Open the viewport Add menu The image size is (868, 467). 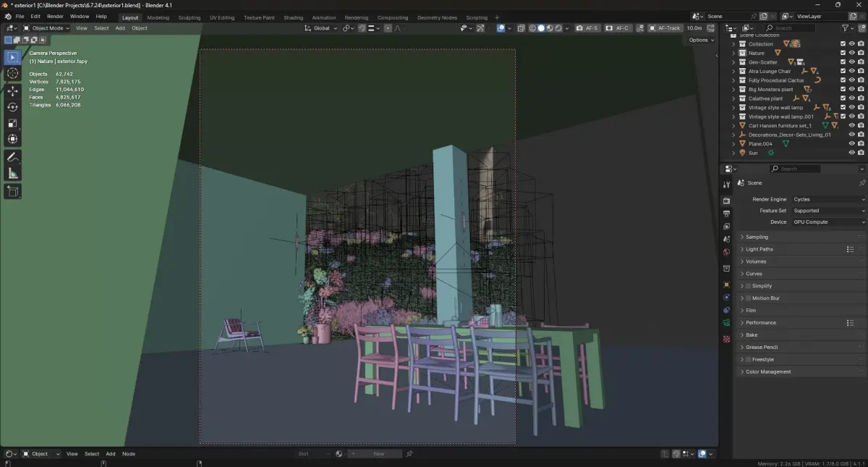point(120,28)
